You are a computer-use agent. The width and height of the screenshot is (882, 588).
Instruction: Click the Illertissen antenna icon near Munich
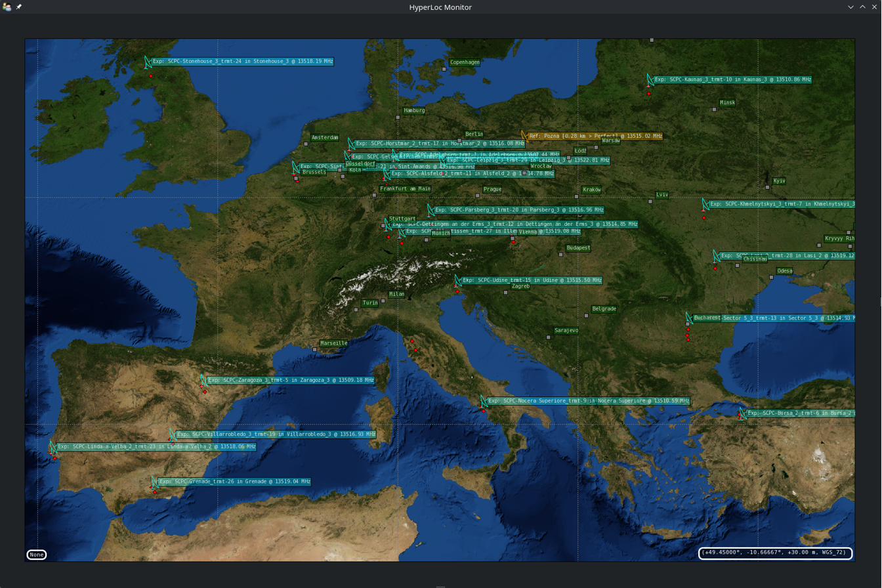tap(402, 232)
